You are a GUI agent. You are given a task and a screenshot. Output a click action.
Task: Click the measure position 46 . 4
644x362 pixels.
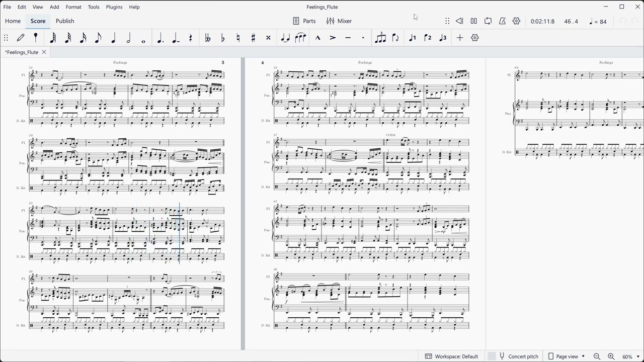[571, 22]
